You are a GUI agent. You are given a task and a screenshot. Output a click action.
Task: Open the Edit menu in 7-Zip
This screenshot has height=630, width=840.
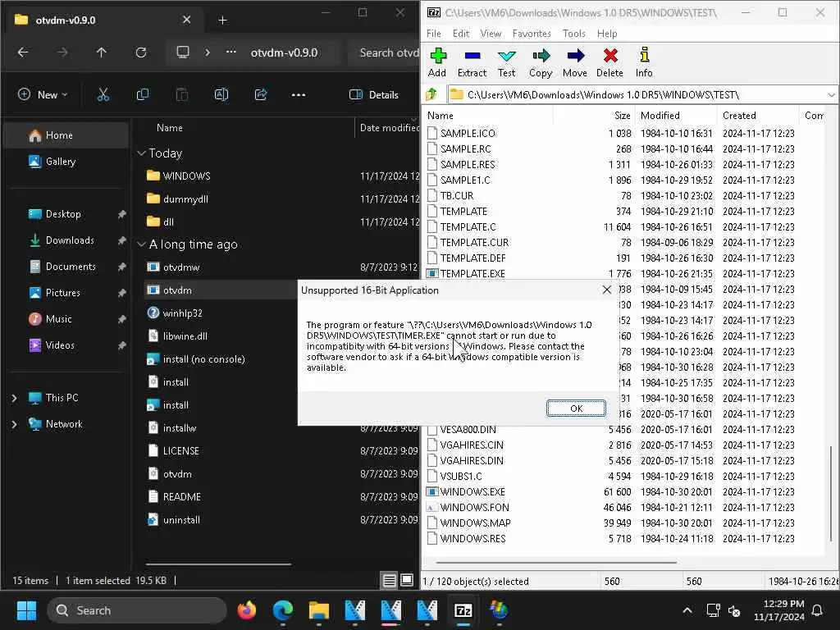pyautogui.click(x=461, y=33)
